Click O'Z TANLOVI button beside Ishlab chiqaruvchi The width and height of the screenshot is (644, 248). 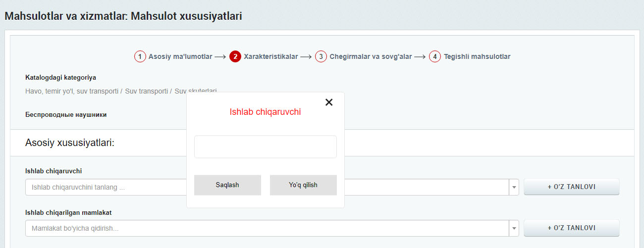tap(571, 187)
